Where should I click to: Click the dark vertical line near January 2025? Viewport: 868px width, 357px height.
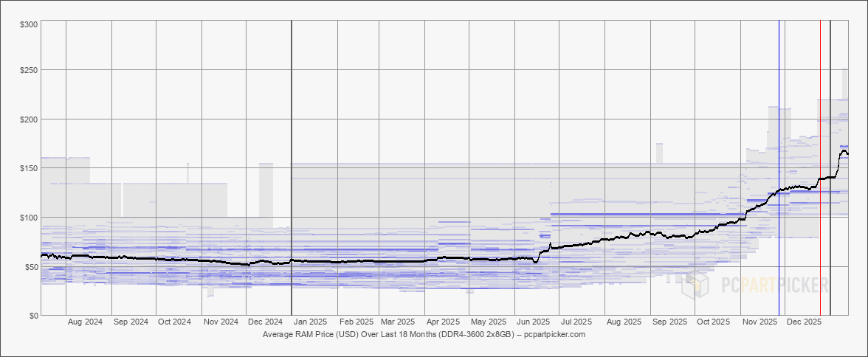point(291,167)
